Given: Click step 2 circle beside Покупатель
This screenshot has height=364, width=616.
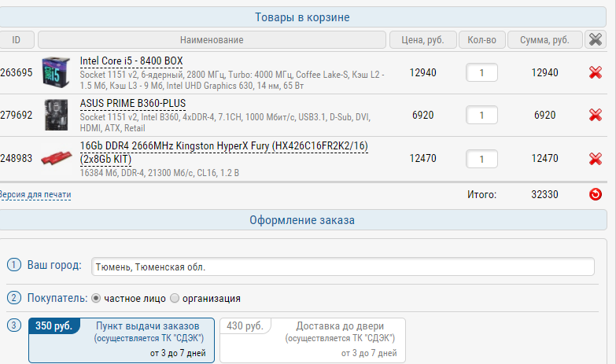Looking at the screenshot, I should click(x=13, y=298).
